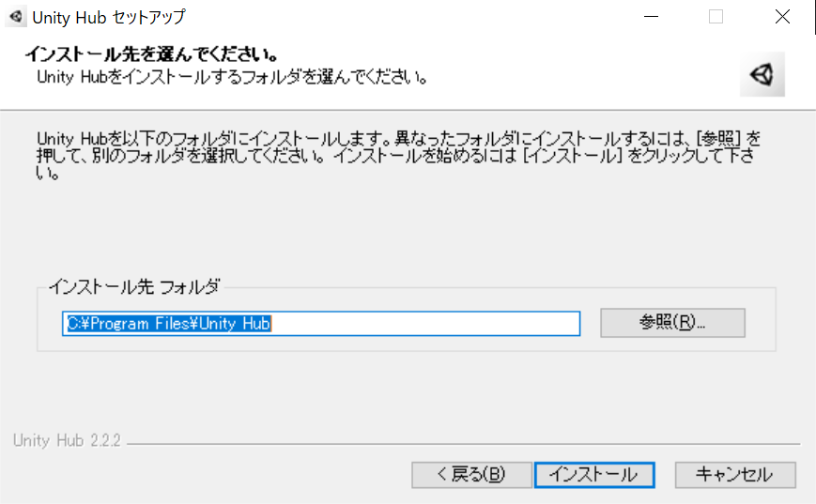Screen dimensions: 816x504
Task: Click the bold heading インストール先を選んでください。
Action: (x=151, y=54)
